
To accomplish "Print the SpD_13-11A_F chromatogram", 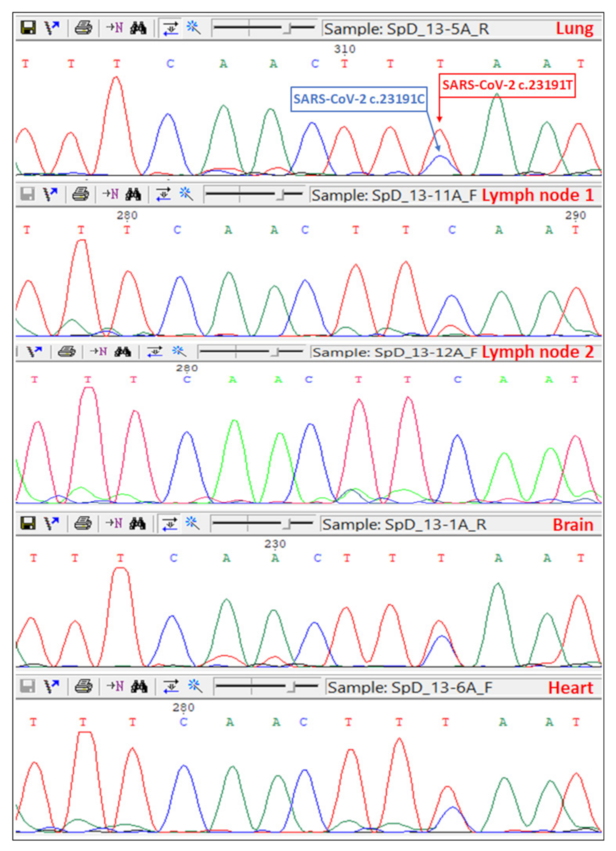I will 81,194.
